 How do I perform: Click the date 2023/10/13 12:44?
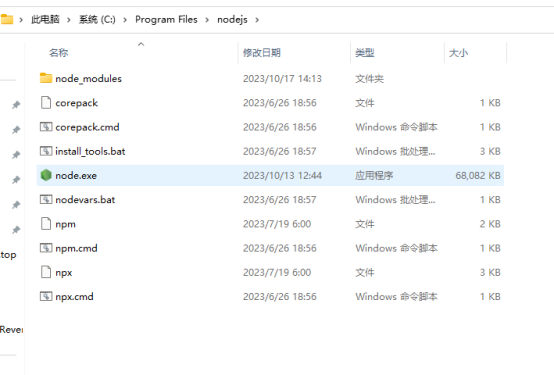(282, 175)
